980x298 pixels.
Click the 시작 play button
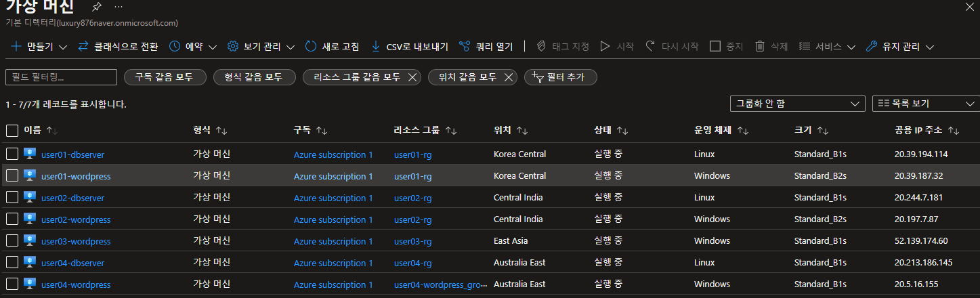pos(617,47)
